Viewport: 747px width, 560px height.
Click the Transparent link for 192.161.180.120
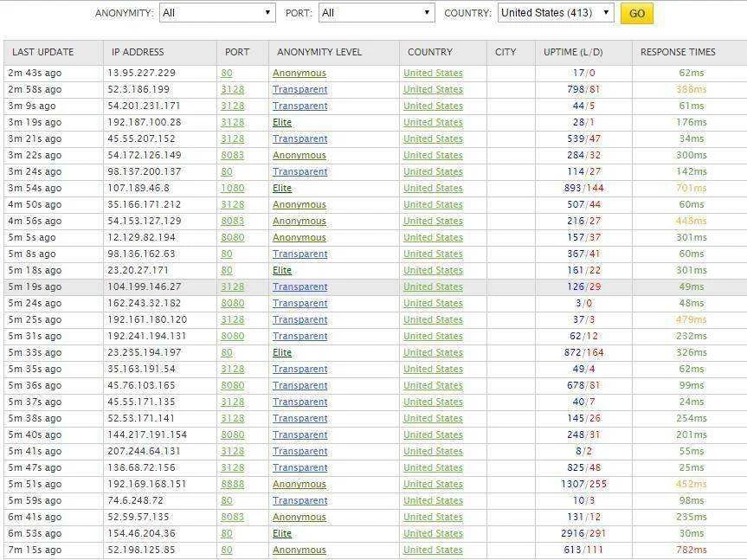point(299,319)
